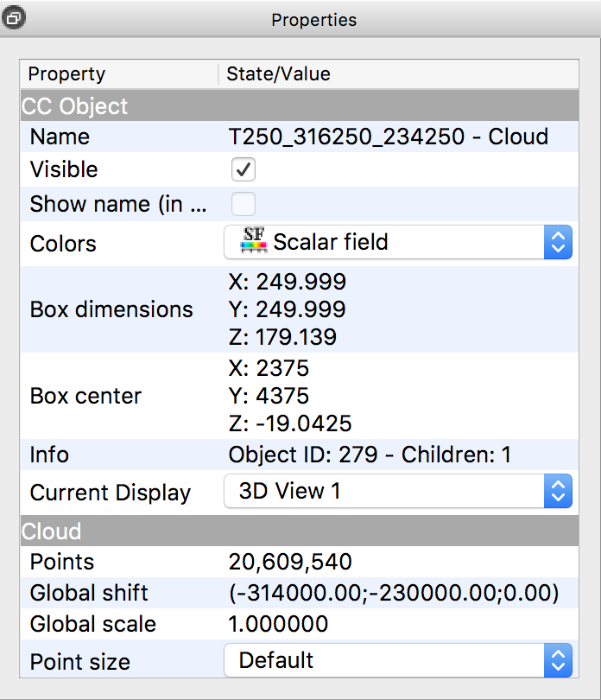Image resolution: width=601 pixels, height=700 pixels.
Task: Click the Properties panel title
Action: tap(313, 19)
